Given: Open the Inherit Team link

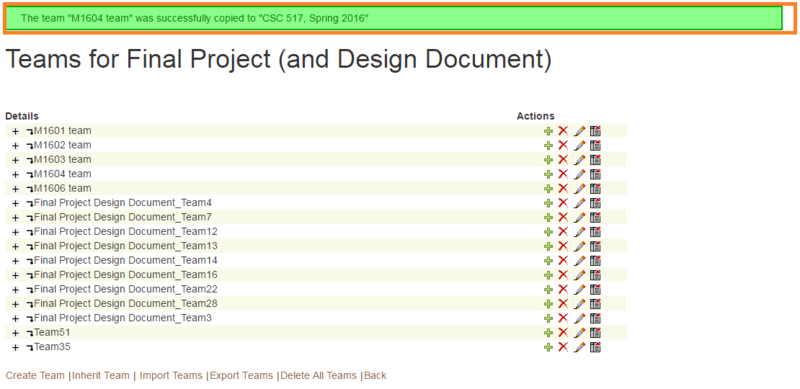Looking at the screenshot, I should tap(101, 376).
